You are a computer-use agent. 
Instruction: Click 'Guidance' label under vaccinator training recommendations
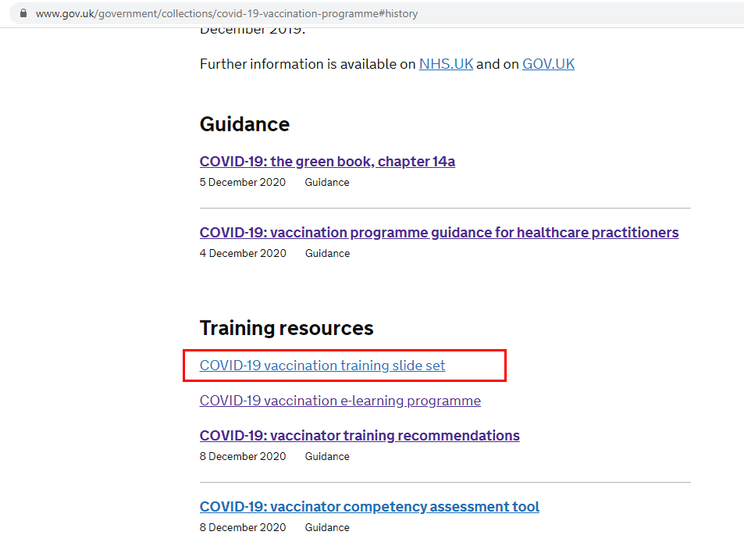tap(327, 457)
